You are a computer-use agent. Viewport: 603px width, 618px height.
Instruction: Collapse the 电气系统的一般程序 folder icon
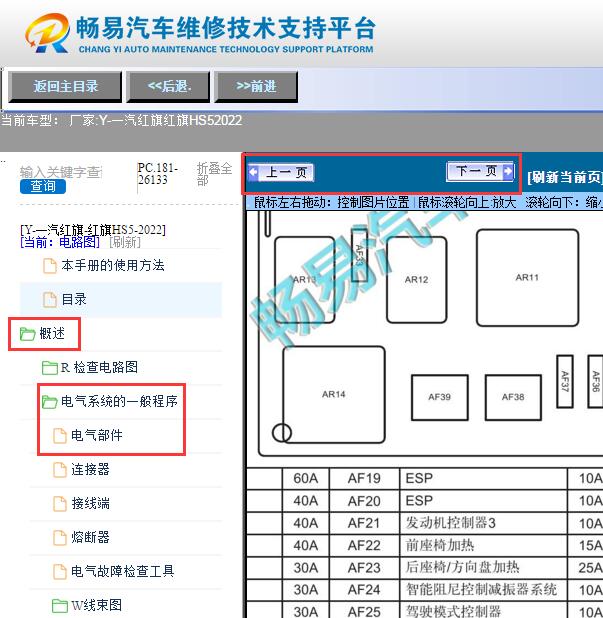coord(50,402)
